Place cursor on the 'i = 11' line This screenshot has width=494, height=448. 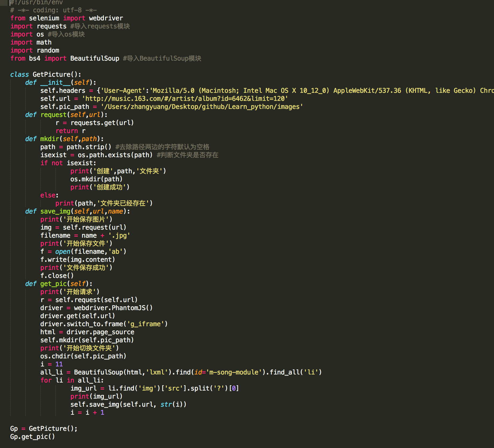coord(52,364)
